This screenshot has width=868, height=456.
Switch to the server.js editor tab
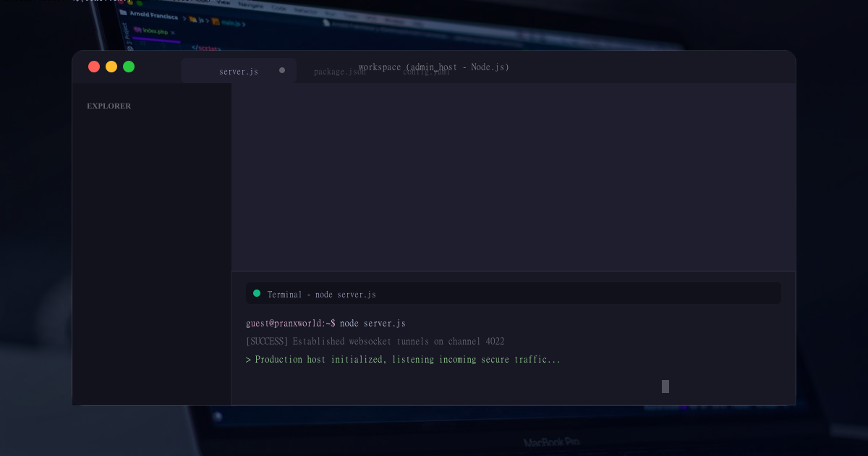pyautogui.click(x=239, y=71)
